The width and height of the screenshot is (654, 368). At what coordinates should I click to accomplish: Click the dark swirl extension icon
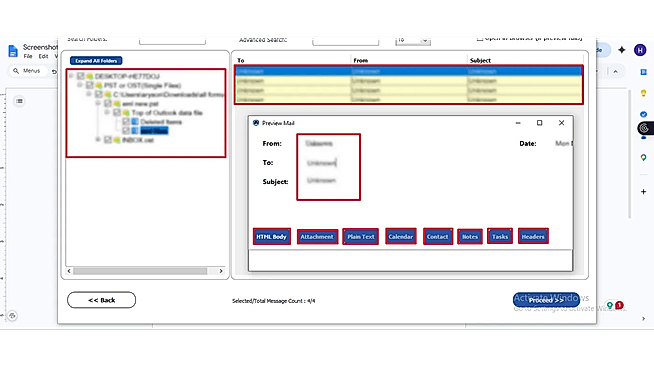point(644,128)
